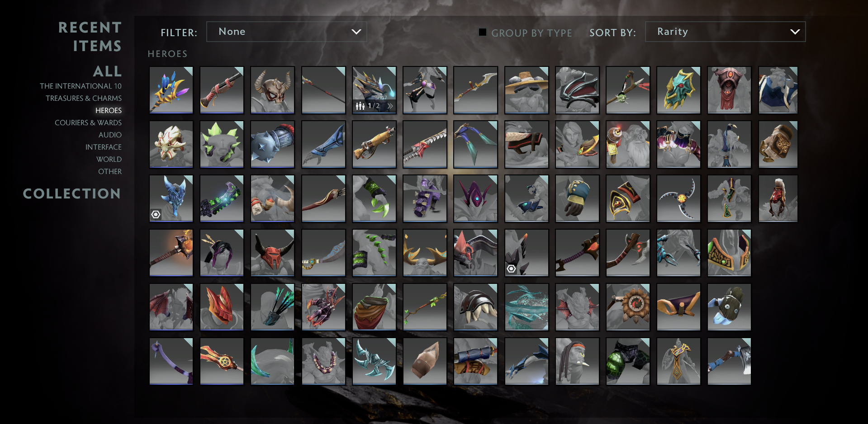Select the golden rifle item
Screen dimensions: 868x424
[374, 144]
